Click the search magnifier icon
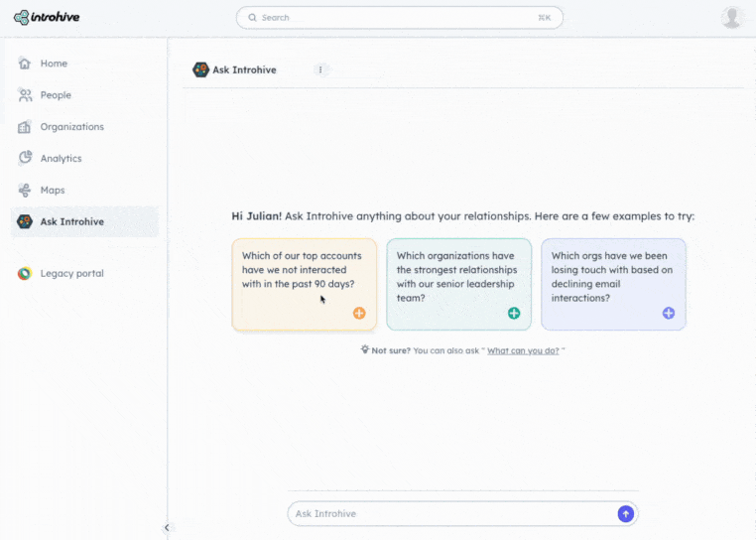 click(x=252, y=18)
